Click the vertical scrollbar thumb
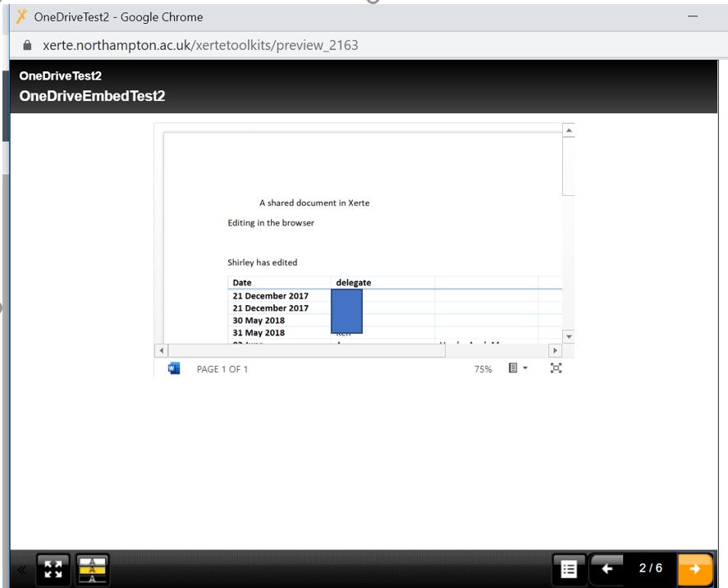The height and width of the screenshot is (588, 728). 568,166
